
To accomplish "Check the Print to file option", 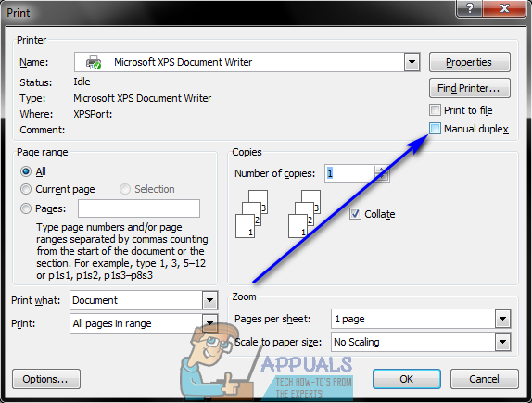I will point(435,110).
